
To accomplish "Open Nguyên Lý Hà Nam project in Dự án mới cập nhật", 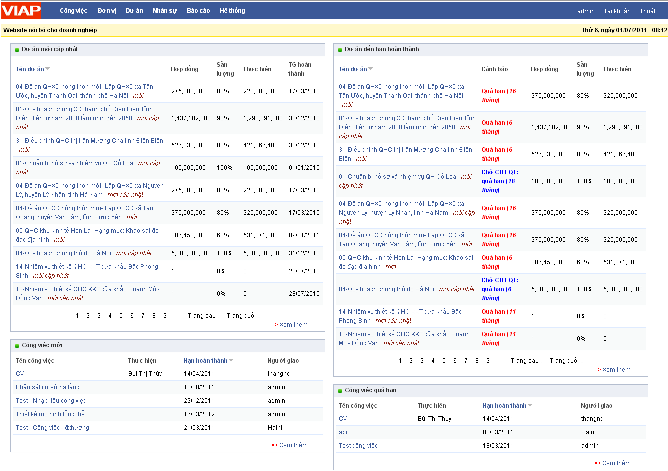I will (x=89, y=190).
